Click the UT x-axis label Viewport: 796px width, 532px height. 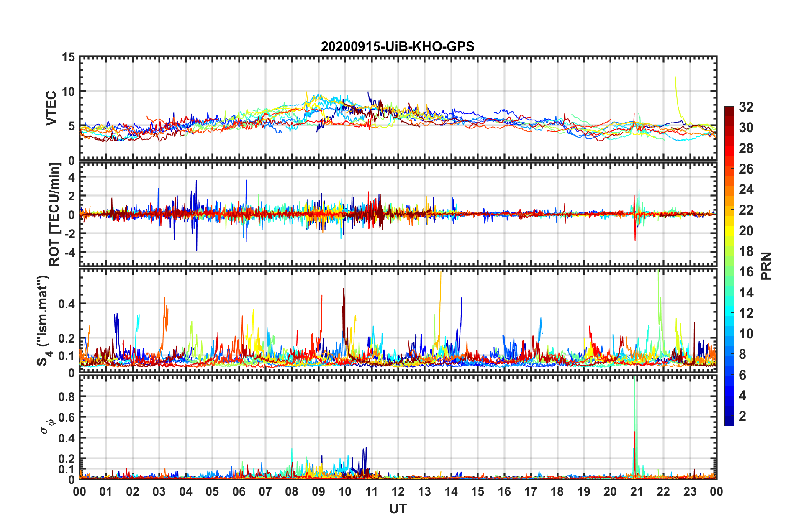tap(398, 509)
